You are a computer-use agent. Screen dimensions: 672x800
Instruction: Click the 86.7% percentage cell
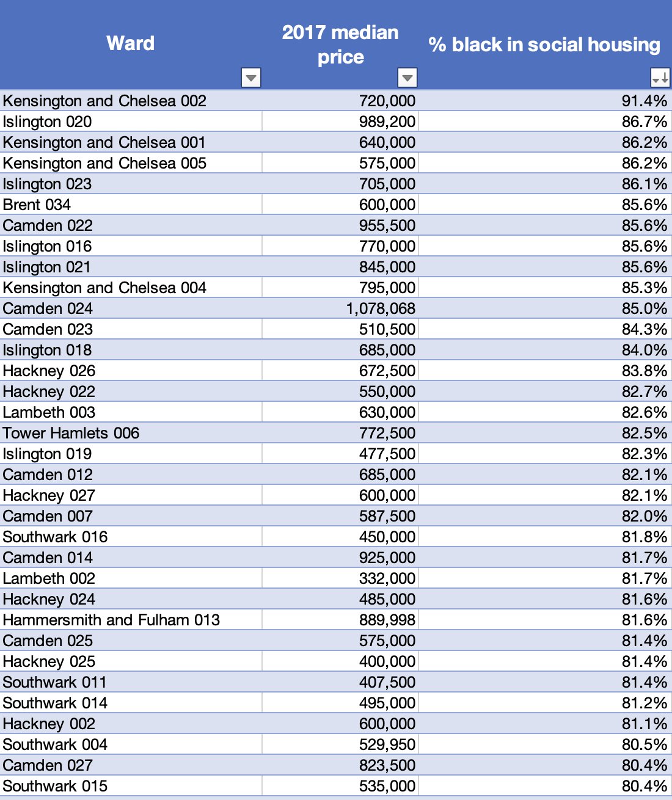(x=545, y=122)
